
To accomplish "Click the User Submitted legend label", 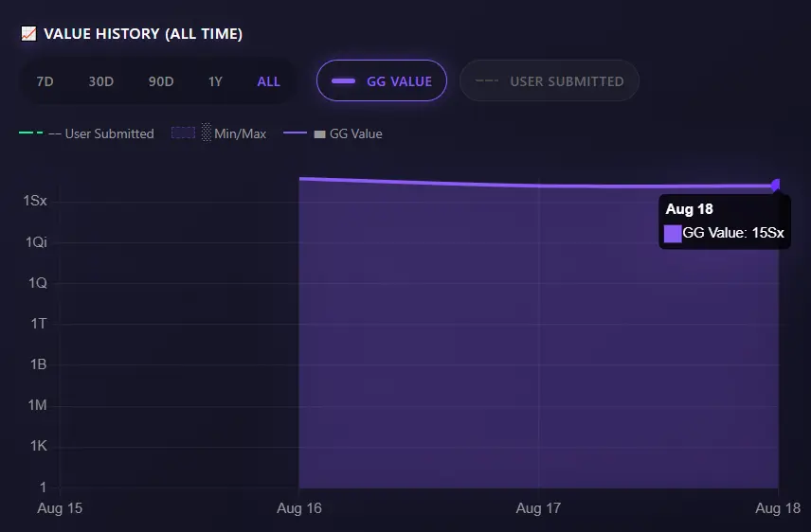I will coord(109,133).
